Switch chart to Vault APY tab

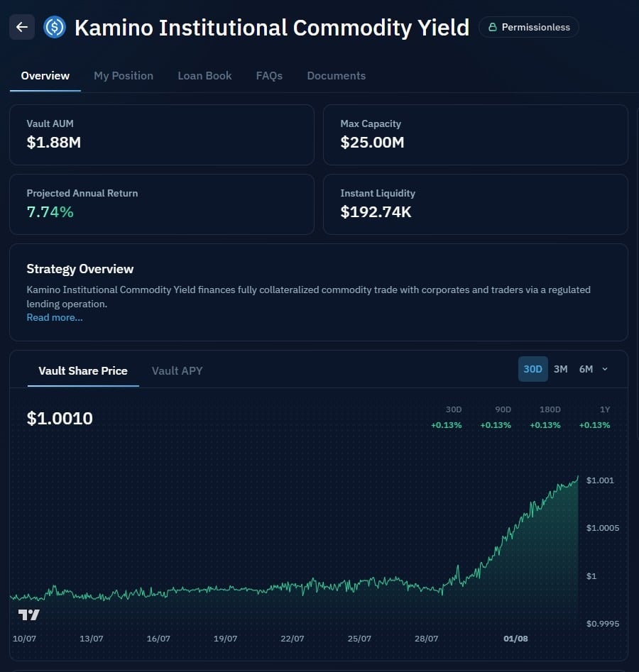pyautogui.click(x=177, y=370)
